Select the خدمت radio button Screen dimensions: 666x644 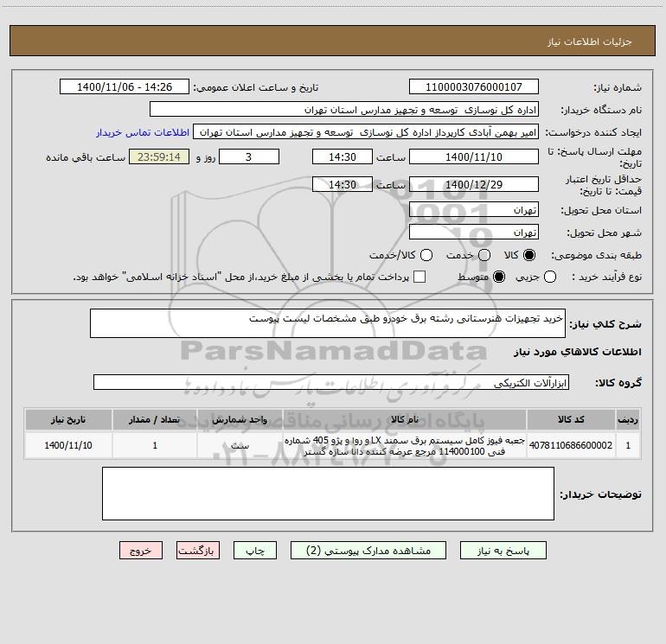[x=484, y=255]
